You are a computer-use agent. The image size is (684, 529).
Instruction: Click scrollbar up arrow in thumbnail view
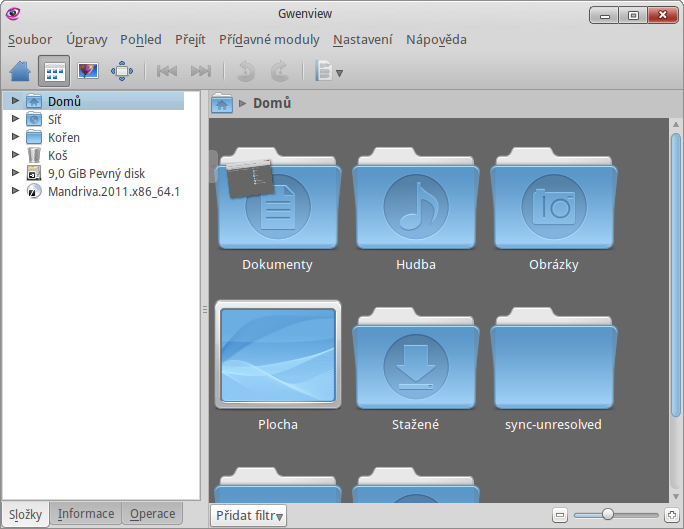tap(676, 125)
